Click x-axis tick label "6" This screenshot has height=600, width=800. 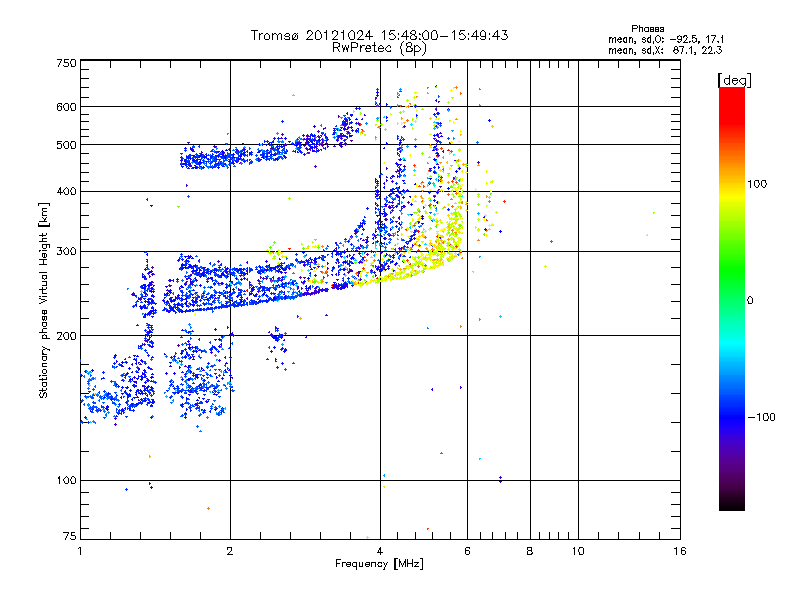tap(467, 551)
